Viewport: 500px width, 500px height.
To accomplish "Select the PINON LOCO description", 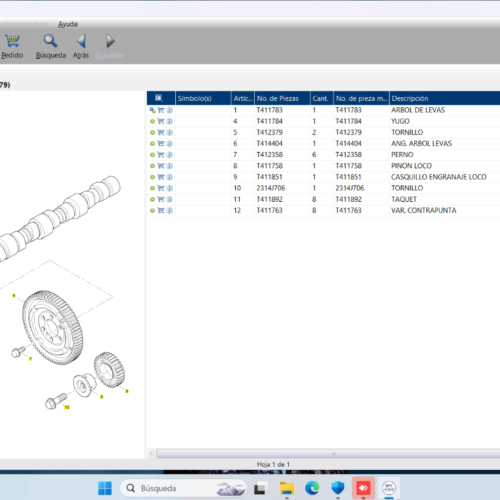I will [x=411, y=166].
